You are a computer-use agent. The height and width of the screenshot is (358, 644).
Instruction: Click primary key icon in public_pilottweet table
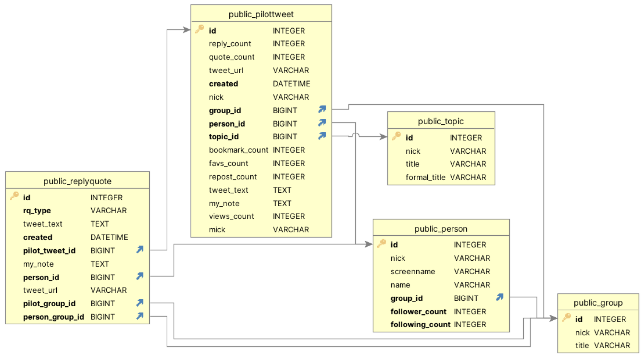coord(200,29)
